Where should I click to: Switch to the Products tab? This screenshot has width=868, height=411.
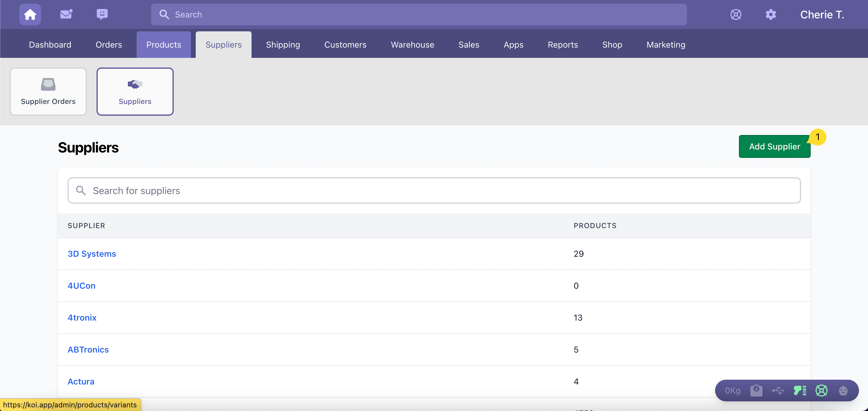coord(163,44)
